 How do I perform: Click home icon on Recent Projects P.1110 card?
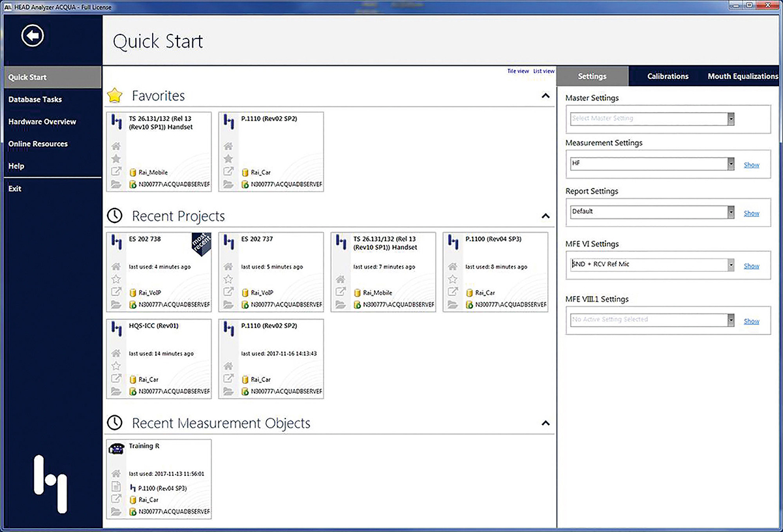(x=228, y=366)
